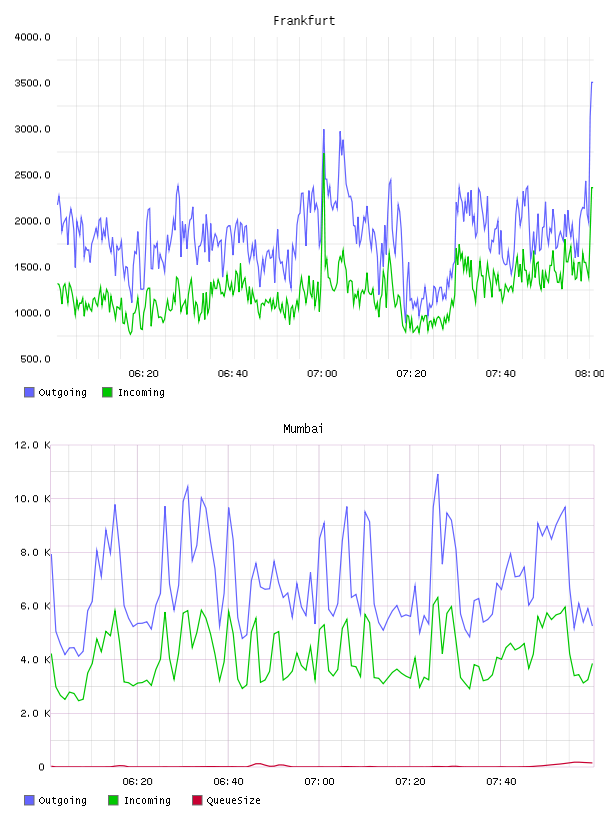Image resolution: width=608 pixels, height=816 pixels.
Task: Click the green Incoming swatch in Mumbai legend
Action: [113, 800]
